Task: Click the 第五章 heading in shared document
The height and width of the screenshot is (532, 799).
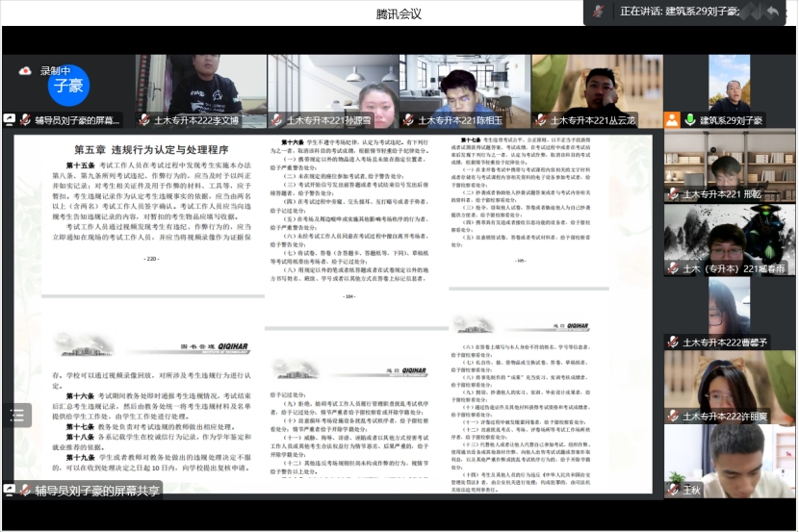Action: 151,150
